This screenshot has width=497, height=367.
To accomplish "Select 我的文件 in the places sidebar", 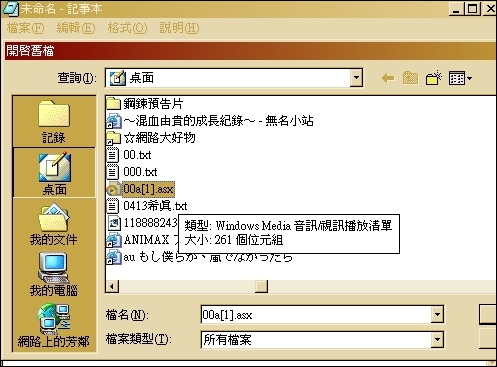I will tap(54, 224).
